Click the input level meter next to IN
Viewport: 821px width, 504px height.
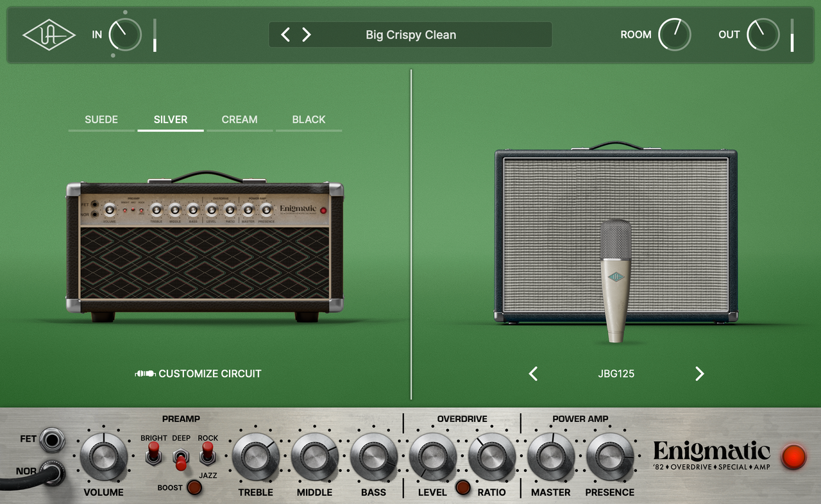coord(155,35)
